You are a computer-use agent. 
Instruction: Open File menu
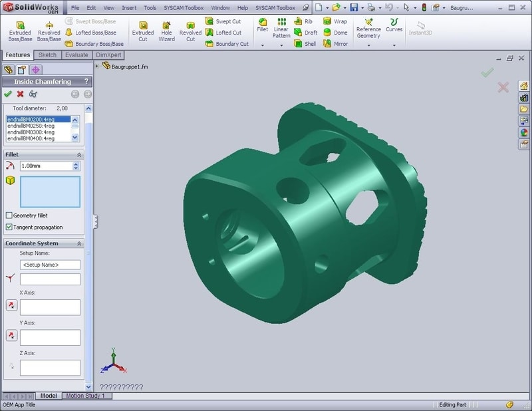pyautogui.click(x=75, y=7)
